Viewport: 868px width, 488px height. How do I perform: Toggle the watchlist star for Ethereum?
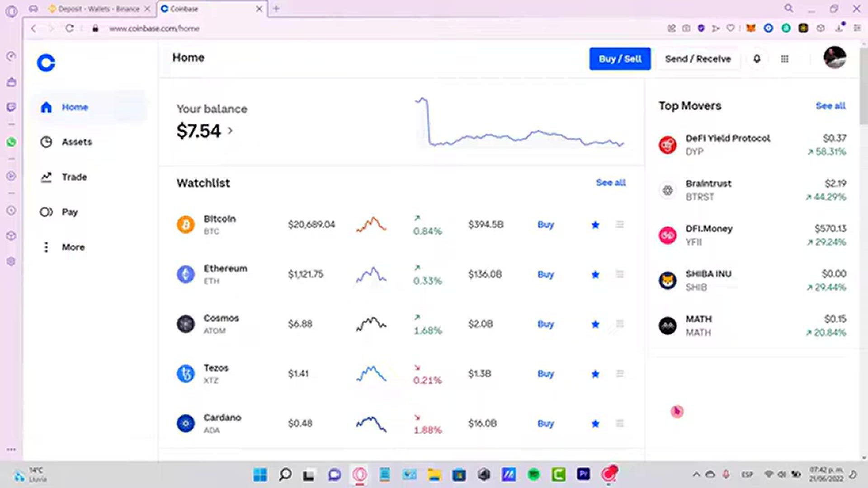coord(595,274)
